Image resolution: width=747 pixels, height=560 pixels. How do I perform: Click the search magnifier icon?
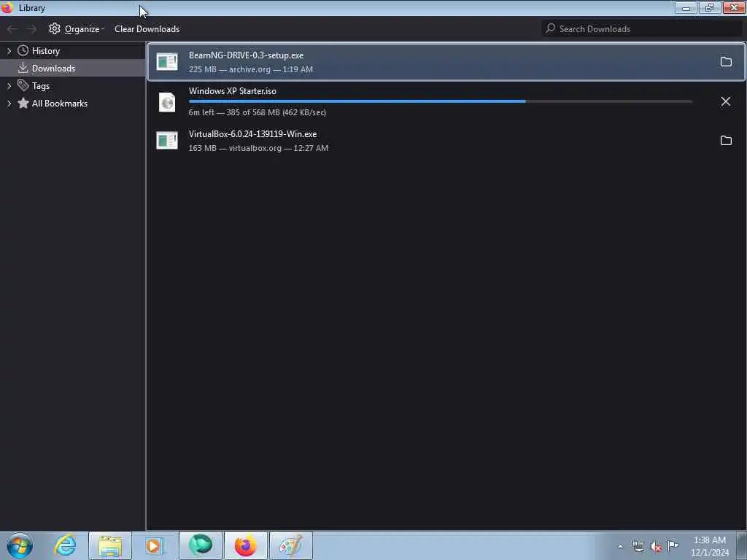point(550,28)
